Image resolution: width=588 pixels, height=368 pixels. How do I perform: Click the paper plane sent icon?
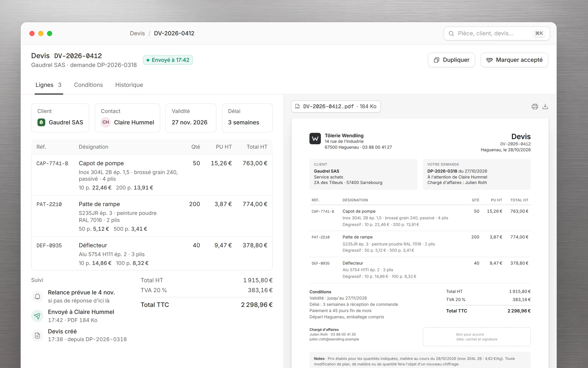37,316
